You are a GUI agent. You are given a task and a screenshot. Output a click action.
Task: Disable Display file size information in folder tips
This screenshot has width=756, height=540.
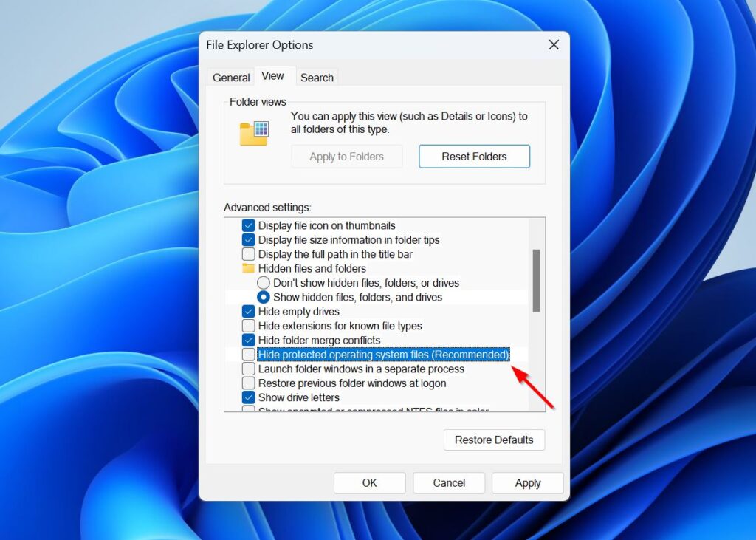pos(249,239)
